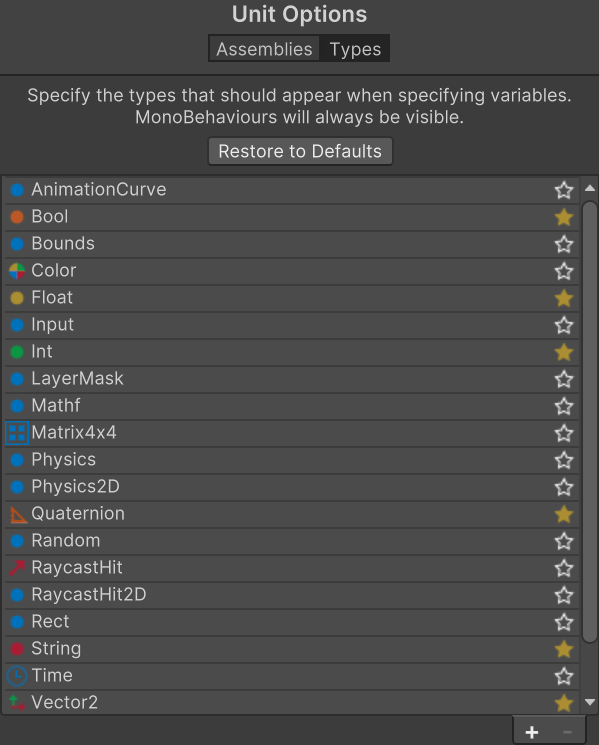
Task: Favorite the AnimationCurve type star
Action: [564, 191]
